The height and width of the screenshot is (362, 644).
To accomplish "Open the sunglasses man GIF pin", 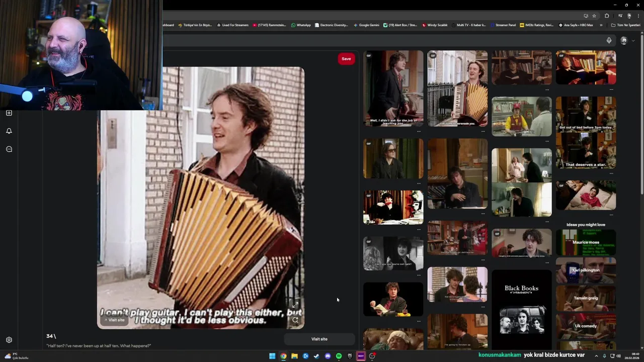I will pyautogui.click(x=393, y=158).
